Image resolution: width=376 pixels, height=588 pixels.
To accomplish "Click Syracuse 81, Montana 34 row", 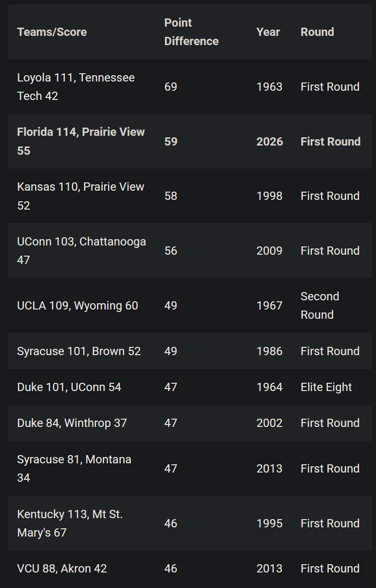I will pos(190,469).
